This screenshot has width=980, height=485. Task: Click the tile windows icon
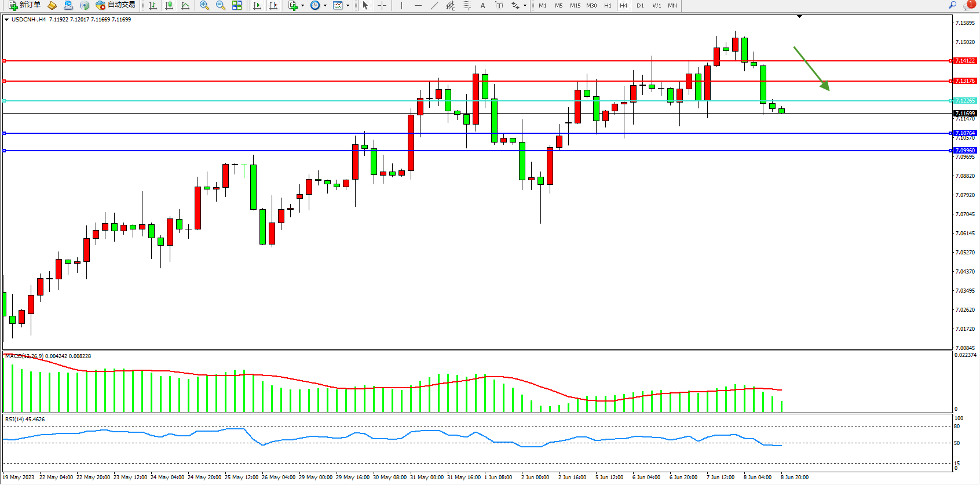(237, 5)
